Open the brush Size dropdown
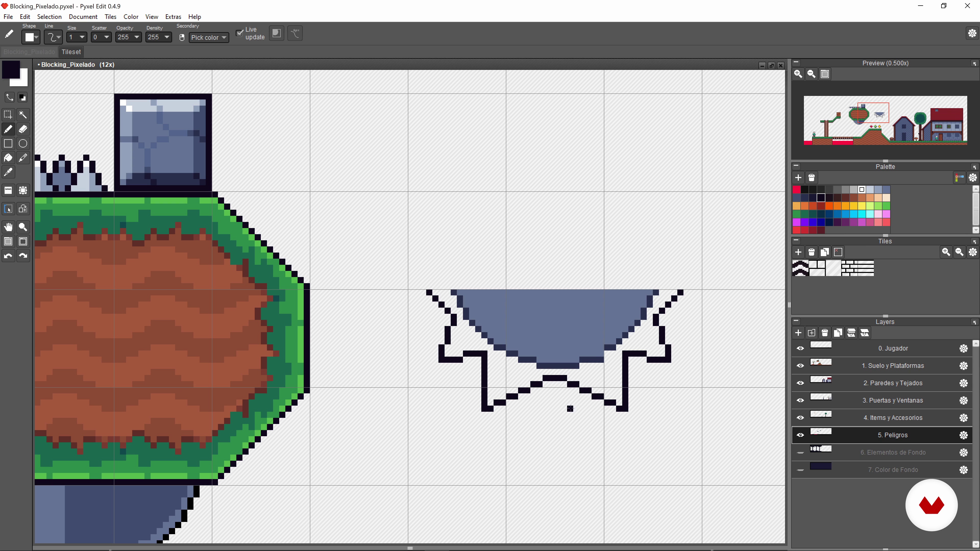 point(77,37)
